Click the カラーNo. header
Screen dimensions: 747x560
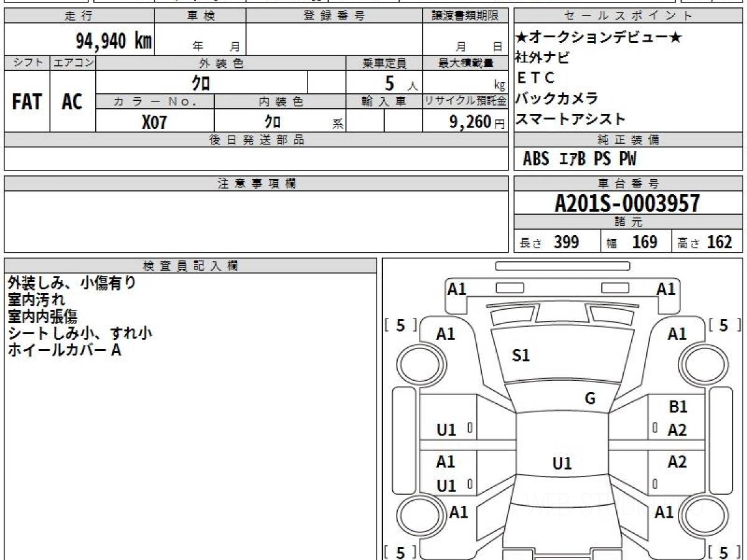155,101
